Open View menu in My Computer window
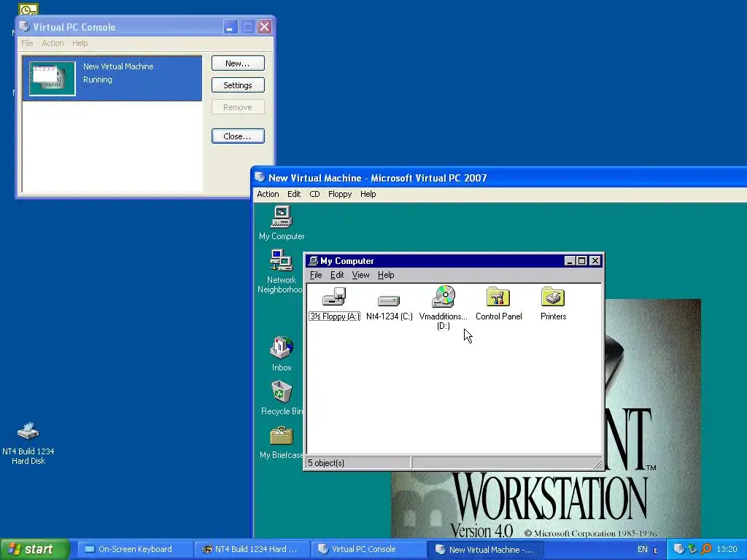747x560 pixels. 360,275
